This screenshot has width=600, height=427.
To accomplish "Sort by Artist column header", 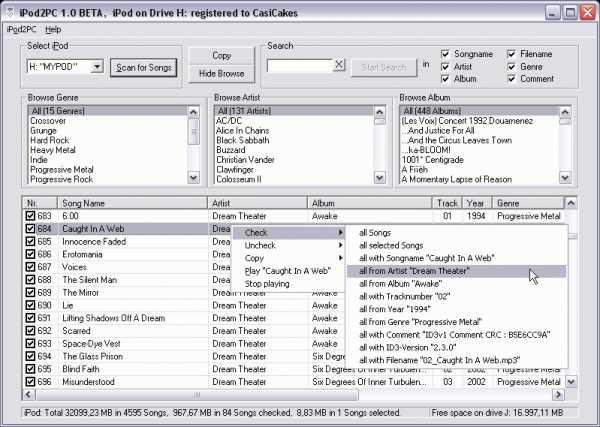I will point(257,203).
